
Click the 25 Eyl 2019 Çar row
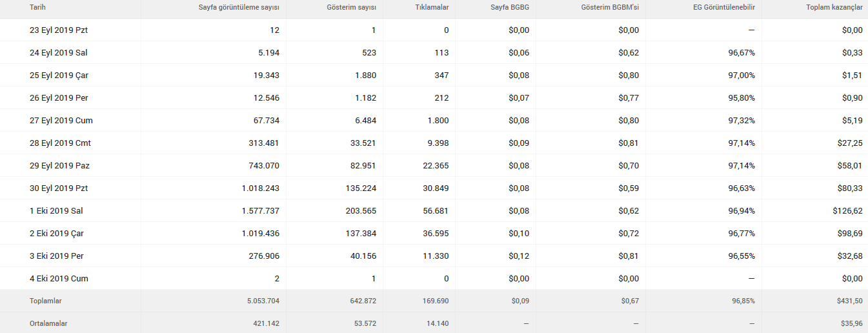coord(434,75)
